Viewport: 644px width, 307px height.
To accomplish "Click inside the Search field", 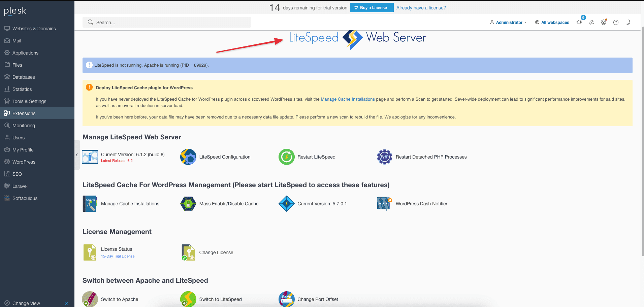I will pyautogui.click(x=167, y=23).
